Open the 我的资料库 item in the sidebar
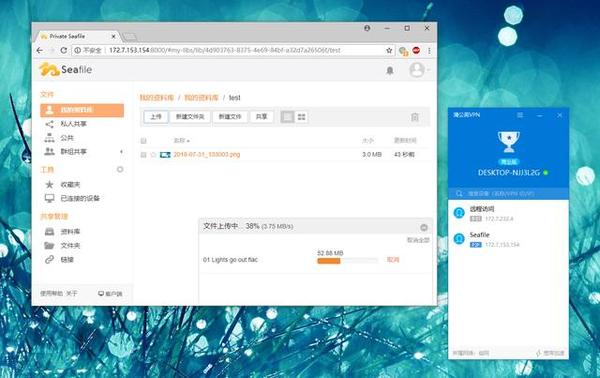The height and width of the screenshot is (378, 600). tap(82, 110)
